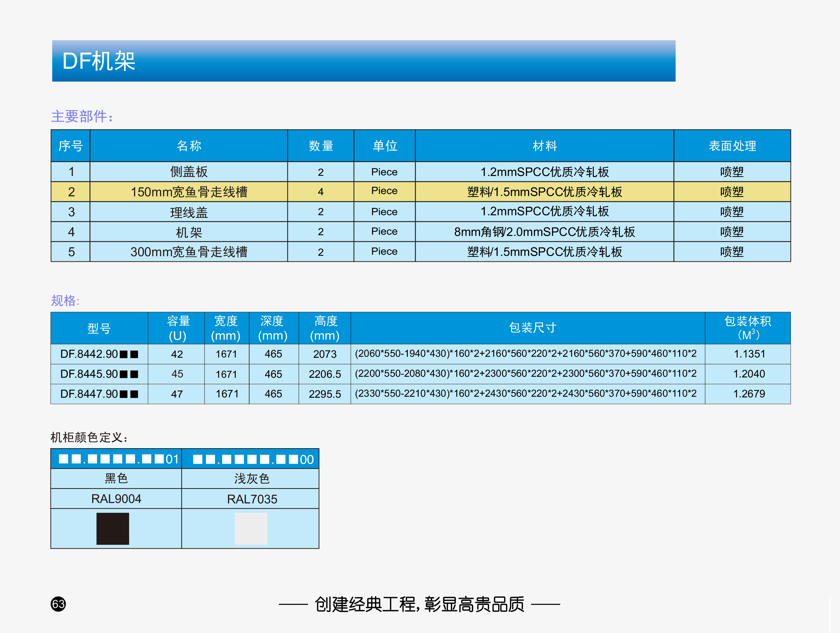Click the 序号 column header
The height and width of the screenshot is (633, 840).
point(71,146)
